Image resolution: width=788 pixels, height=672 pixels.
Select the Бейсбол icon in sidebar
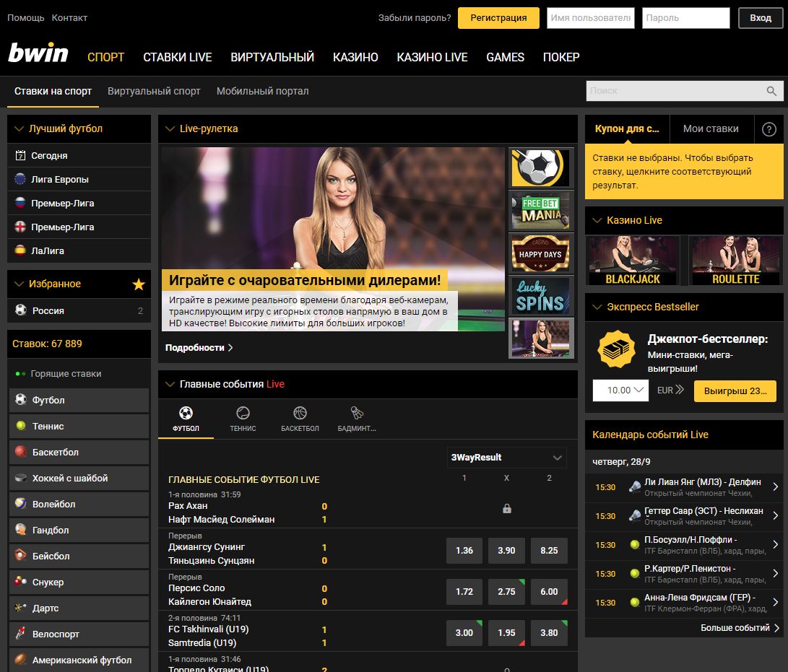21,556
